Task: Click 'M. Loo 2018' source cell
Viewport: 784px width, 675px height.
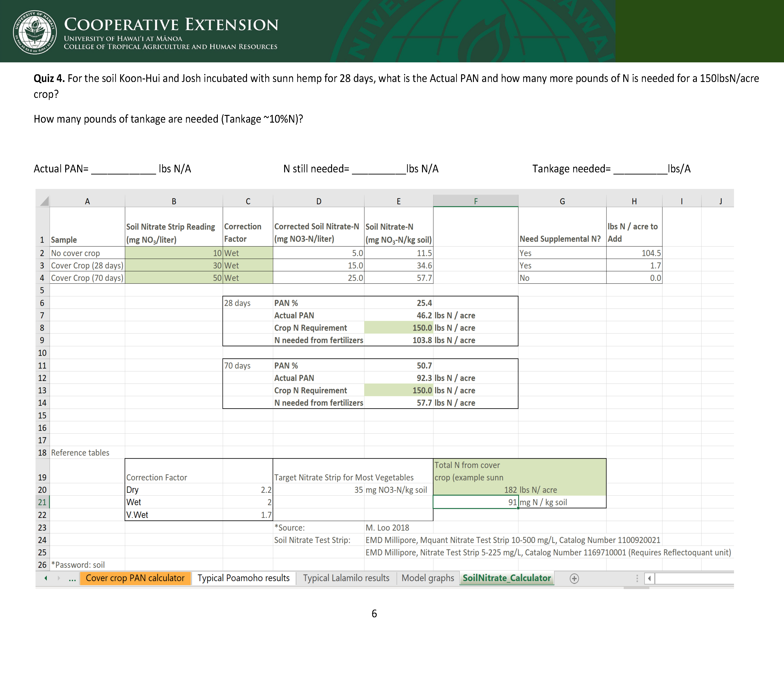Action: pyautogui.click(x=398, y=528)
